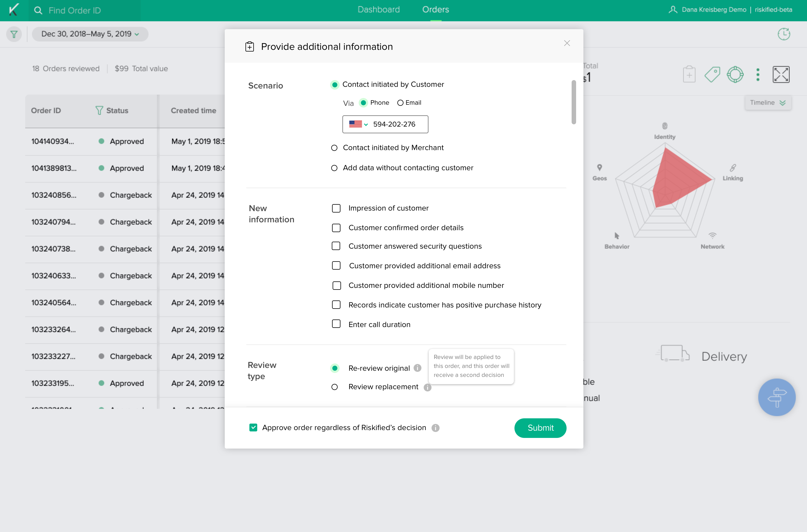Click the Network wifi icon
807x532 pixels.
(x=712, y=235)
